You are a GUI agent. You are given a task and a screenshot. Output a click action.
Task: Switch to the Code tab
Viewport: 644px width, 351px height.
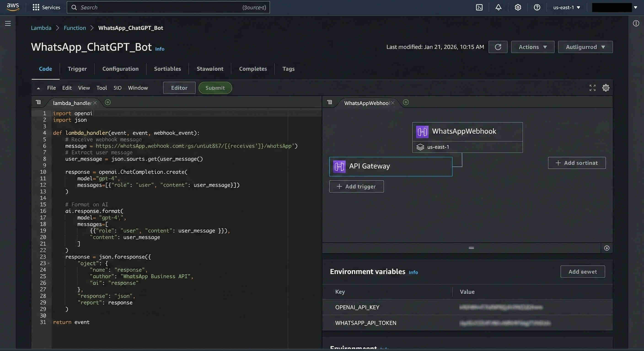coord(46,69)
